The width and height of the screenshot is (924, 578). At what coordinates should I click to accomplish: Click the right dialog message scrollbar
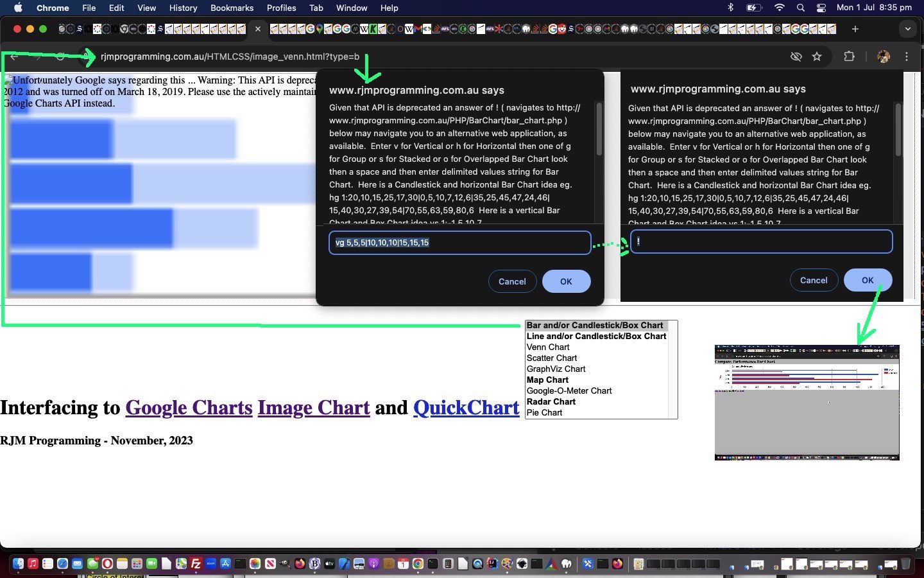click(x=898, y=129)
